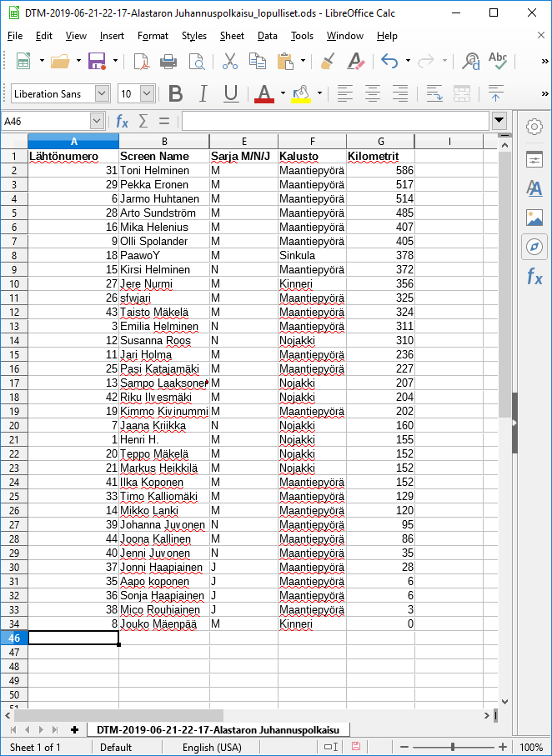Toggle bold formatting

tap(175, 93)
